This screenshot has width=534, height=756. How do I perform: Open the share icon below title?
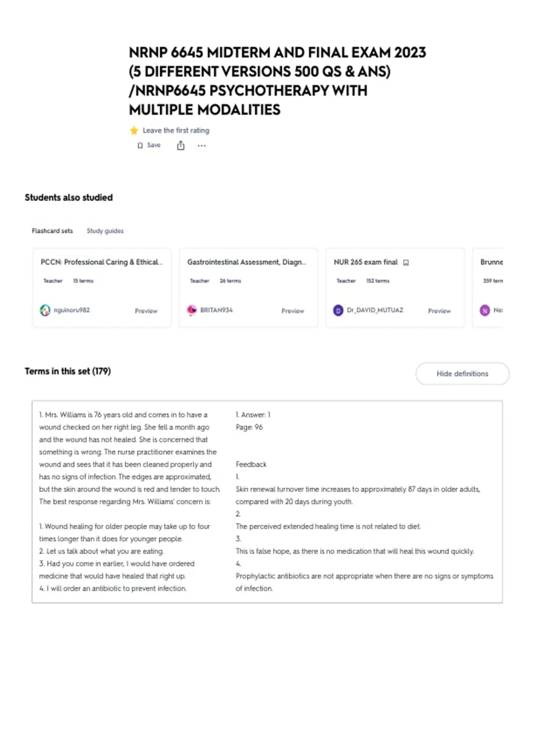pyautogui.click(x=181, y=145)
